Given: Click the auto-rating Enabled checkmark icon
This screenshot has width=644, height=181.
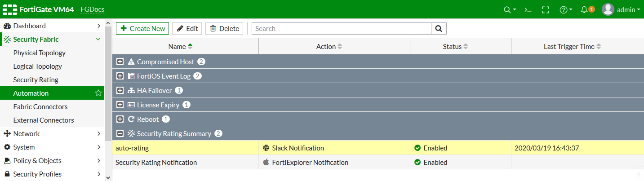Looking at the screenshot, I should coord(417,148).
